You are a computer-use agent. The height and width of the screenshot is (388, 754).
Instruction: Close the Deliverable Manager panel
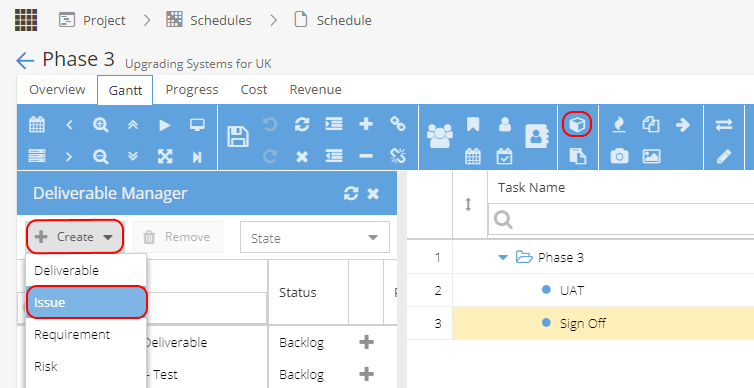pyautogui.click(x=373, y=193)
